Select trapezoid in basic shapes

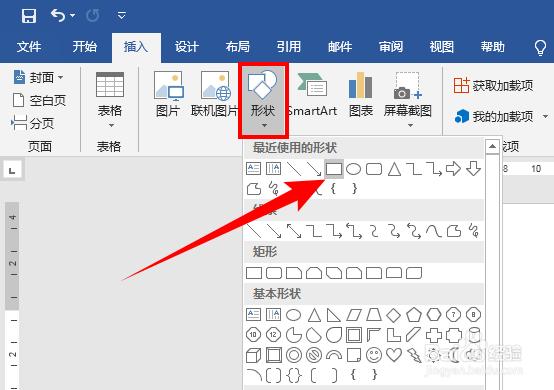pyautogui.click(x=374, y=315)
